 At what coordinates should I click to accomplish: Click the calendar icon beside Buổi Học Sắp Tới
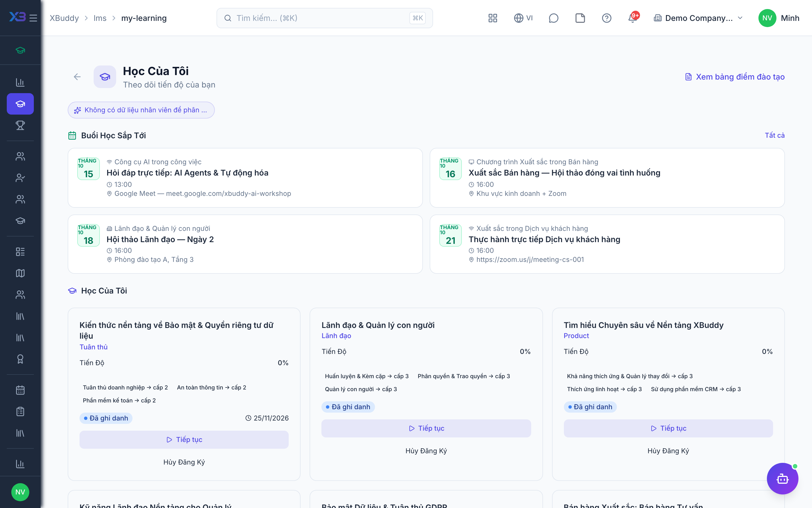point(72,135)
